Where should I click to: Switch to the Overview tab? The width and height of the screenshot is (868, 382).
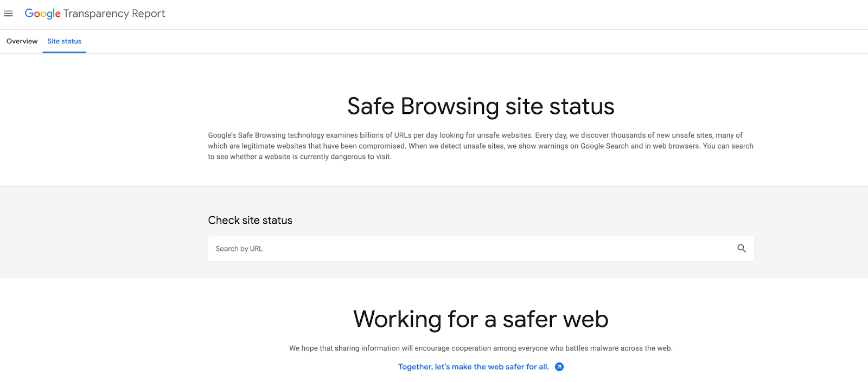[x=22, y=41]
